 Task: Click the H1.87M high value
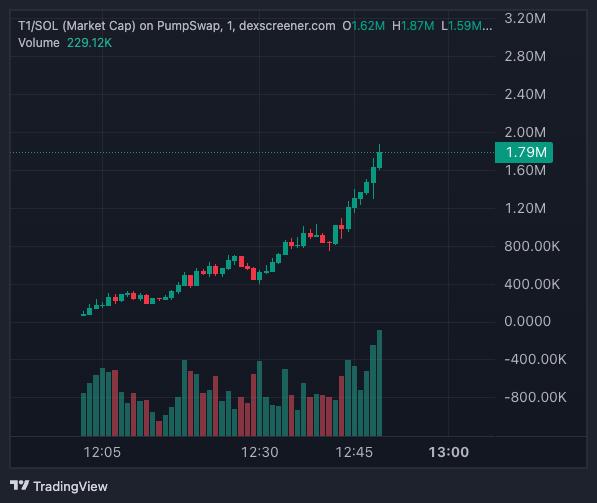click(413, 26)
